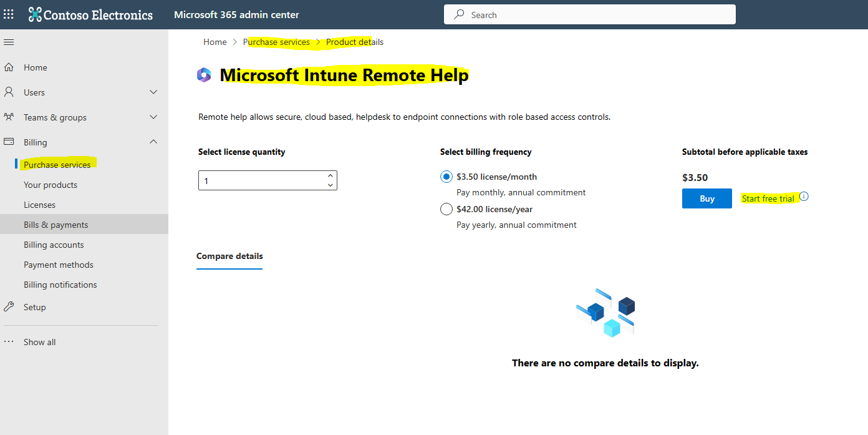Open Billing notifications in the sidebar

60,285
